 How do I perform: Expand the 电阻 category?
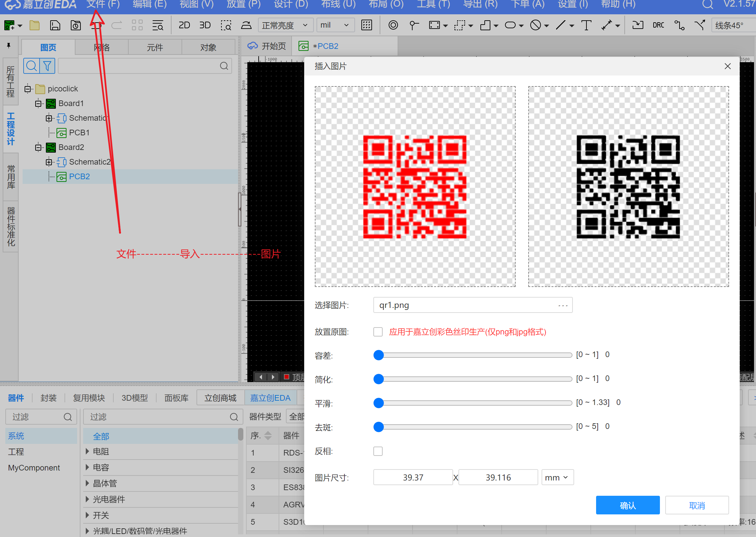[x=87, y=451]
